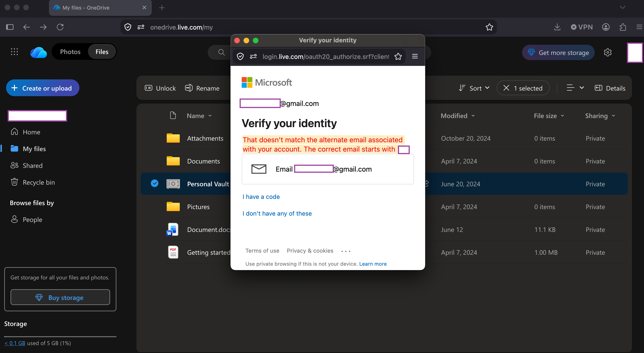
Task: Click I don't have any of these
Action: click(277, 213)
